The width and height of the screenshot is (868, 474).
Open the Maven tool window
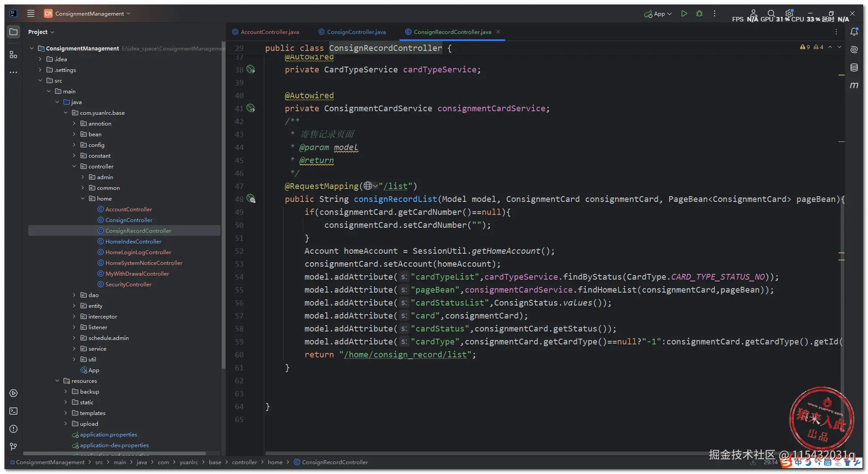click(854, 85)
